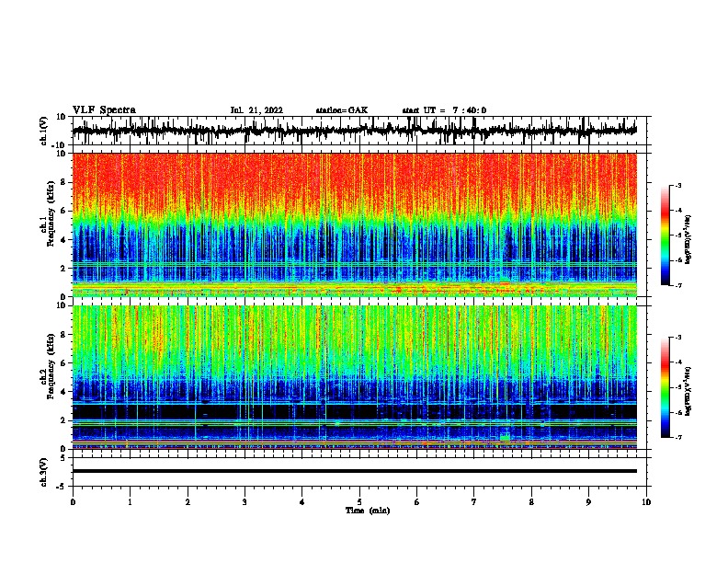
Task: Click the "-10" tick of ch.1(V) waveform axis
Action: [60, 145]
